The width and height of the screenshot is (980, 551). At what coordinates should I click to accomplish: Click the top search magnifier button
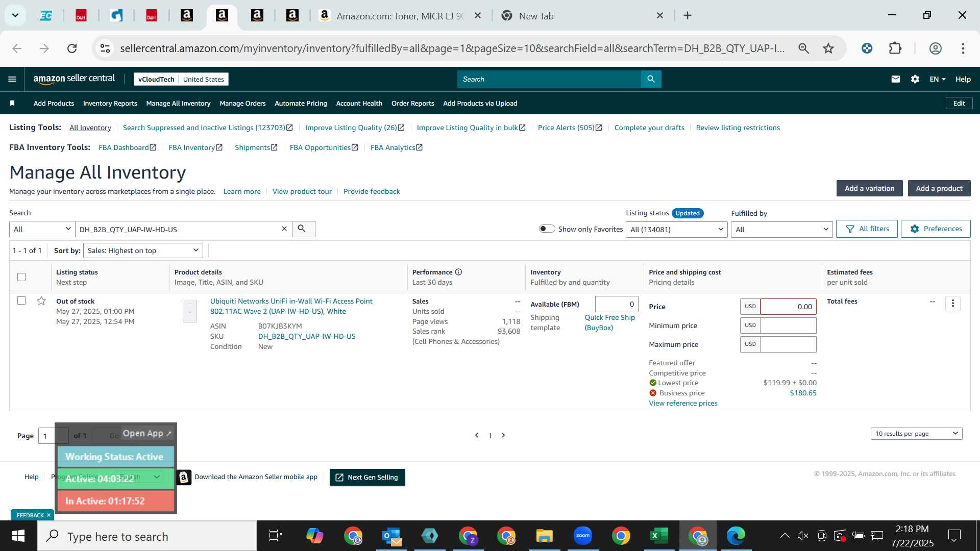[x=651, y=79]
